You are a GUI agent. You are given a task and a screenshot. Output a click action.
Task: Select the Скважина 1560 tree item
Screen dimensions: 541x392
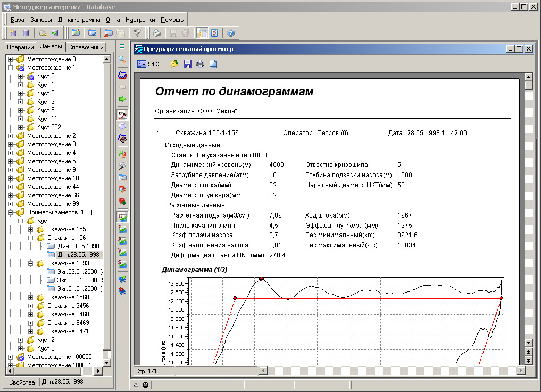[x=68, y=297]
